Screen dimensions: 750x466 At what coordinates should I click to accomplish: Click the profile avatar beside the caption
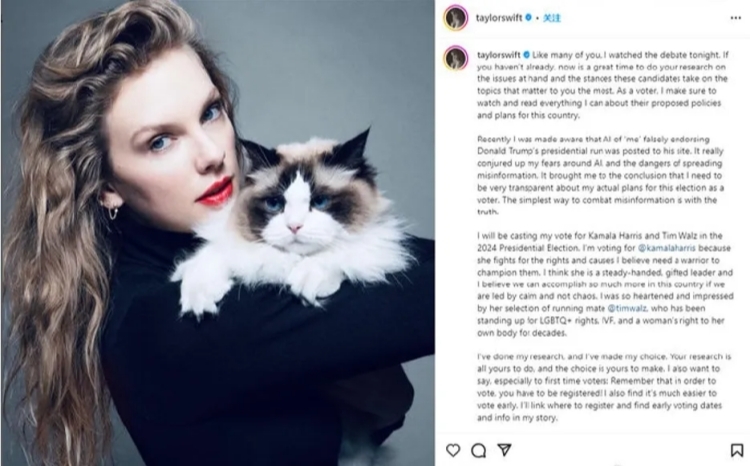click(456, 58)
